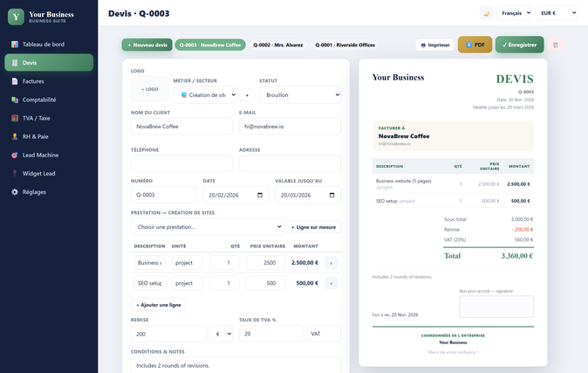Viewport: 588px width, 373px height.
Task: Add a new métier with plus button
Action: pos(247,95)
